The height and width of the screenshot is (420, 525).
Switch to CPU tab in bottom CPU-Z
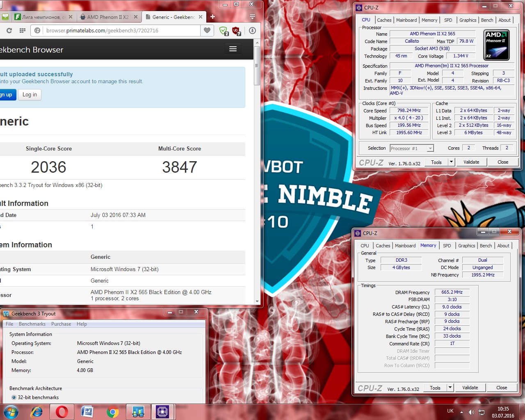365,246
